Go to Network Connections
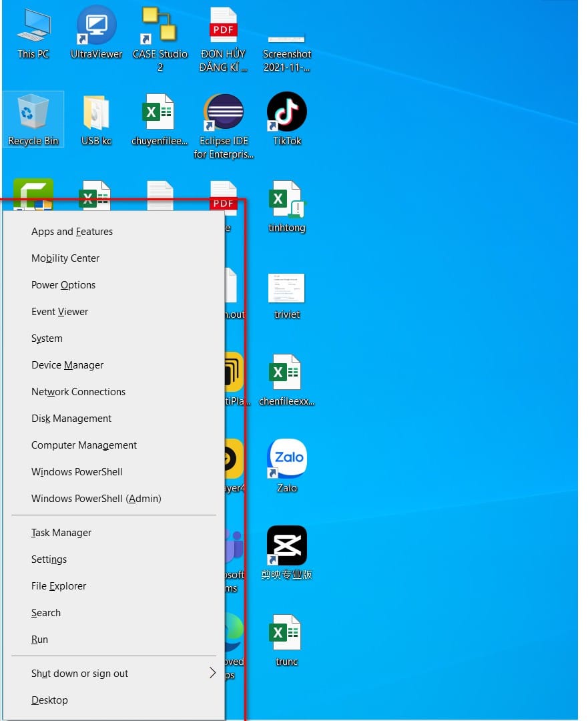Image resolution: width=588 pixels, height=721 pixels. 113,392
